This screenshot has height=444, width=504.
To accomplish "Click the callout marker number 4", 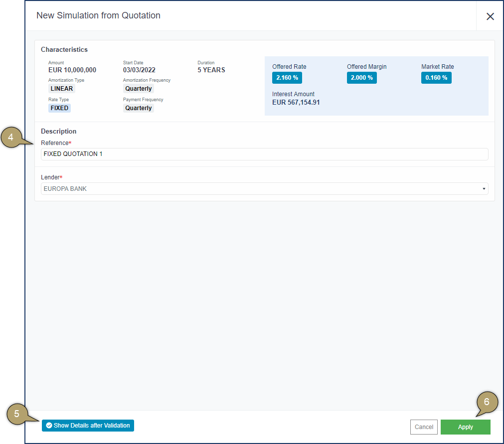I will click(x=11, y=138).
